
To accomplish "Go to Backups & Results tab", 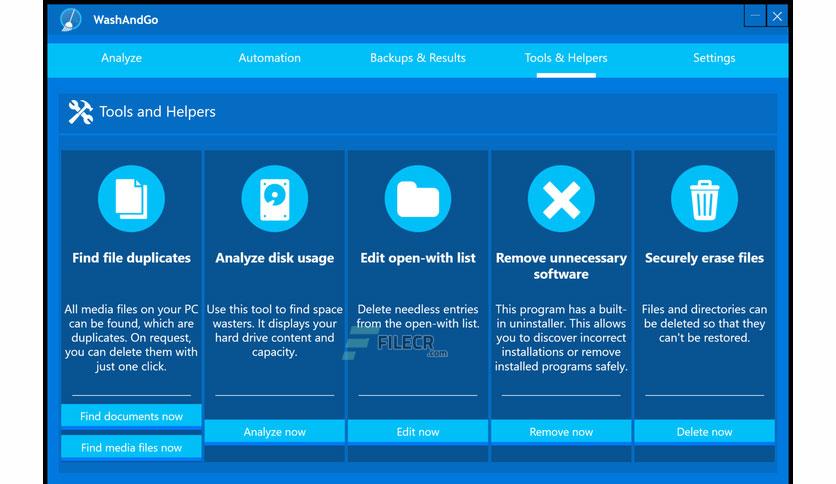I will (x=418, y=58).
